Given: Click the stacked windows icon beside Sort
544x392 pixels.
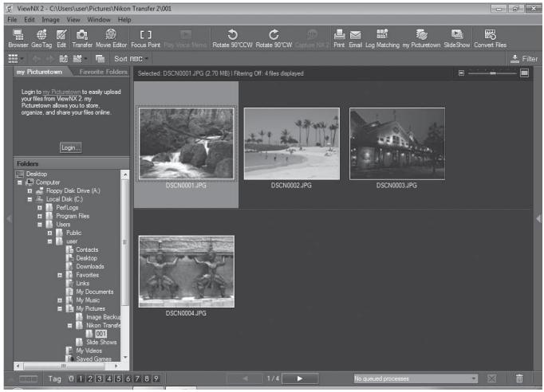Looking at the screenshot, I should click(x=100, y=59).
